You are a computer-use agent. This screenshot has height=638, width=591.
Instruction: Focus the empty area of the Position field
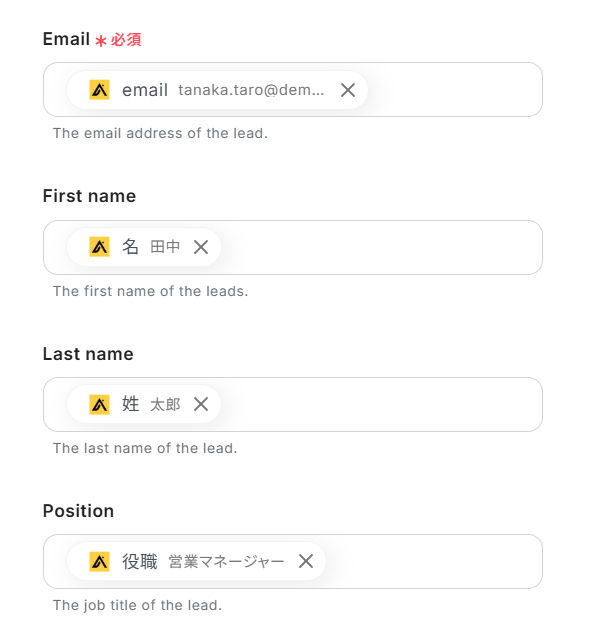[x=433, y=562]
